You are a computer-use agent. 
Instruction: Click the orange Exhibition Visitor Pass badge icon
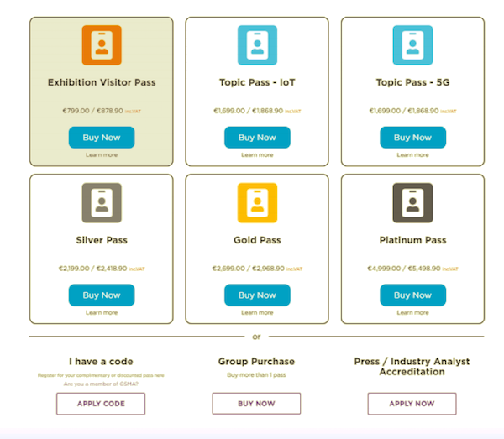point(102,45)
